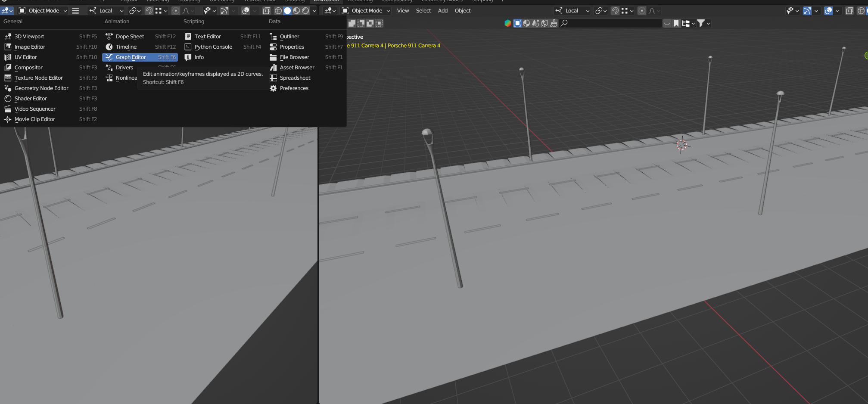Switch editor to Image Editor

point(50,47)
